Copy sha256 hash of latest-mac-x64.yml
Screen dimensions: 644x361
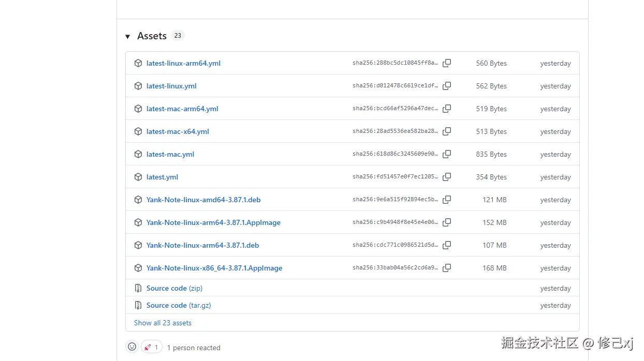(447, 131)
